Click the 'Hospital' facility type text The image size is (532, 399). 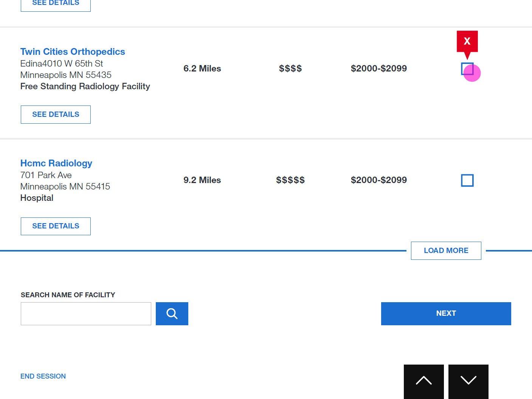pyautogui.click(x=37, y=198)
